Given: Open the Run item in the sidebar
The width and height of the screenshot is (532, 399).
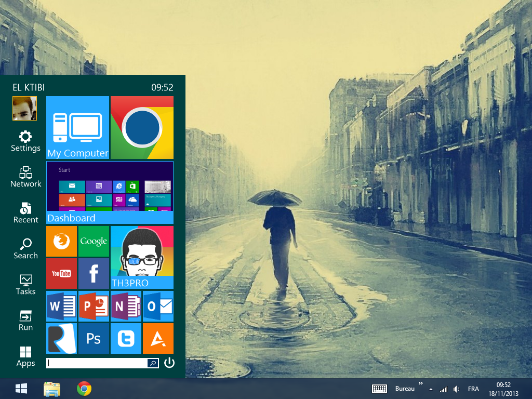Looking at the screenshot, I should 25,321.
